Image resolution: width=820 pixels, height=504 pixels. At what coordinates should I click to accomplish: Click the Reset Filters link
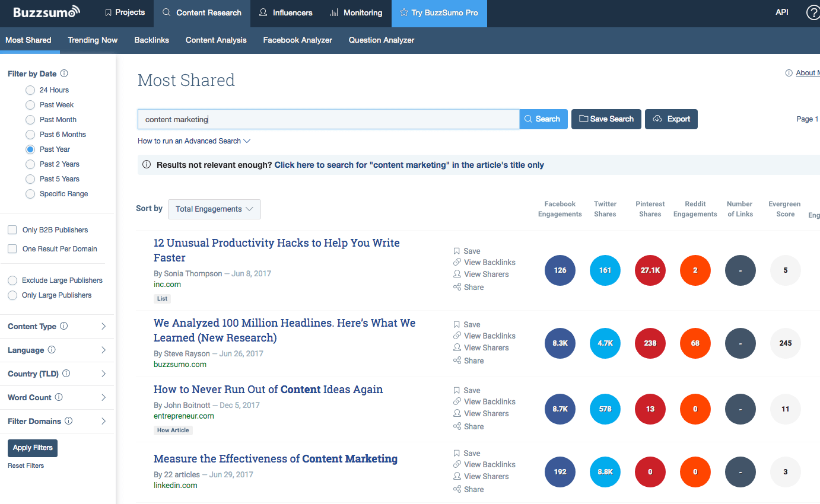[x=26, y=465]
